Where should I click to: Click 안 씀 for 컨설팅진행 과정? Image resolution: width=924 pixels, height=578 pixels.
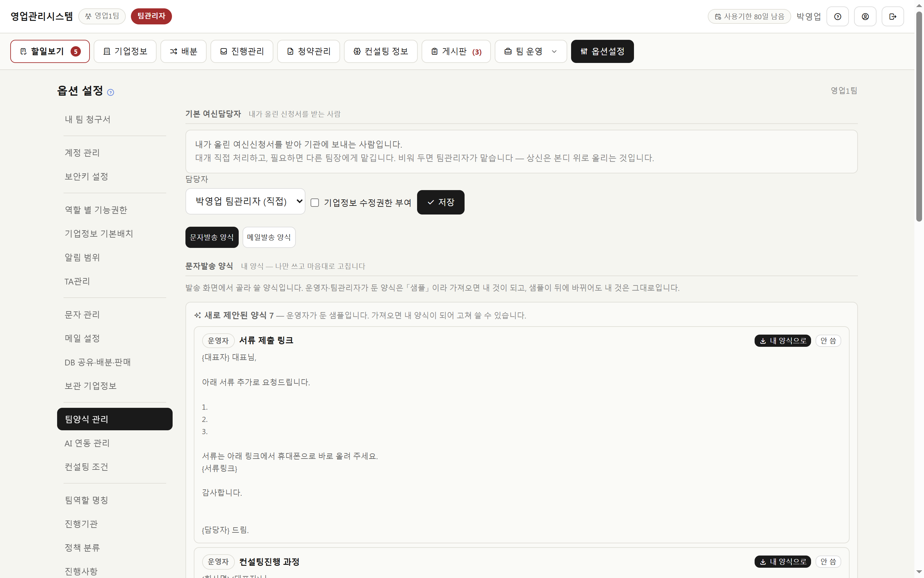click(828, 562)
